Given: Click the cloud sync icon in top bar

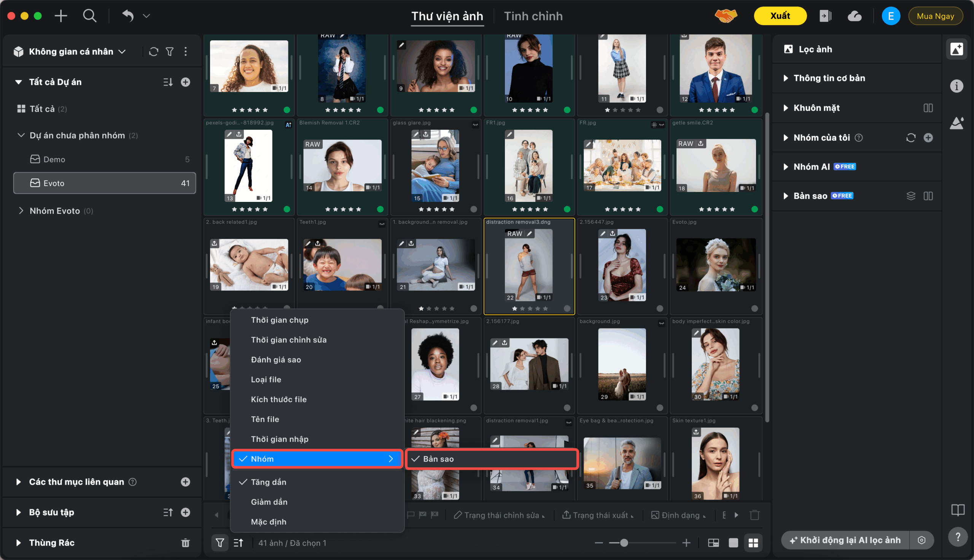Looking at the screenshot, I should click(x=854, y=16).
